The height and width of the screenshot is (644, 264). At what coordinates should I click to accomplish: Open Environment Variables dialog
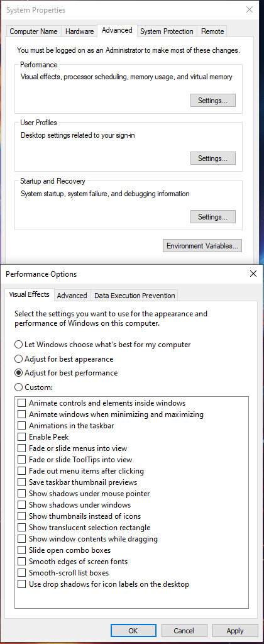pyautogui.click(x=202, y=246)
